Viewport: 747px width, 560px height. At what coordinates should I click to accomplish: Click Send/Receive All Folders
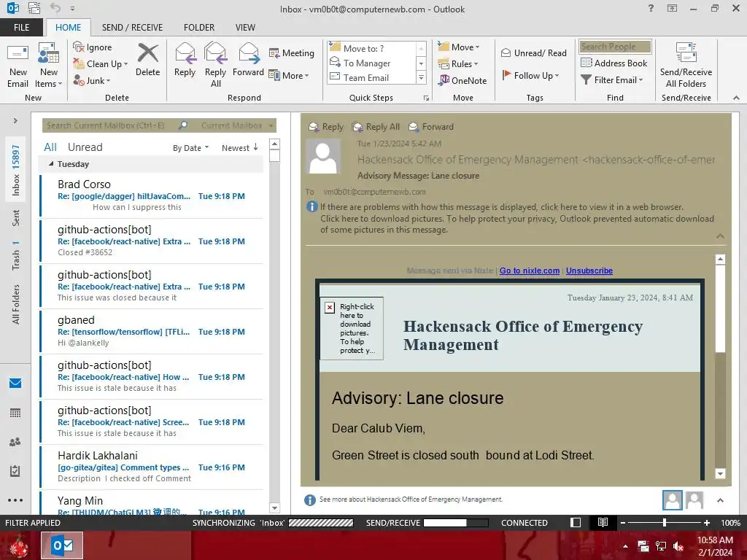tap(686, 66)
